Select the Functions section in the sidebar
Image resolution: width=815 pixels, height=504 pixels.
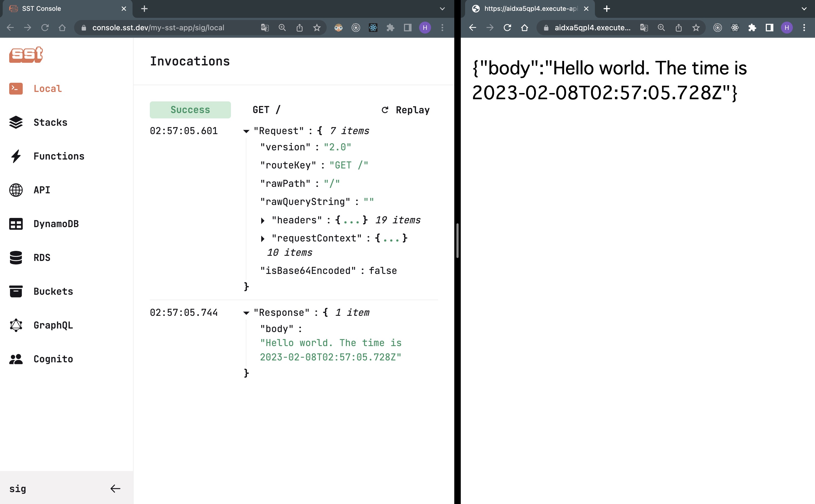(59, 156)
